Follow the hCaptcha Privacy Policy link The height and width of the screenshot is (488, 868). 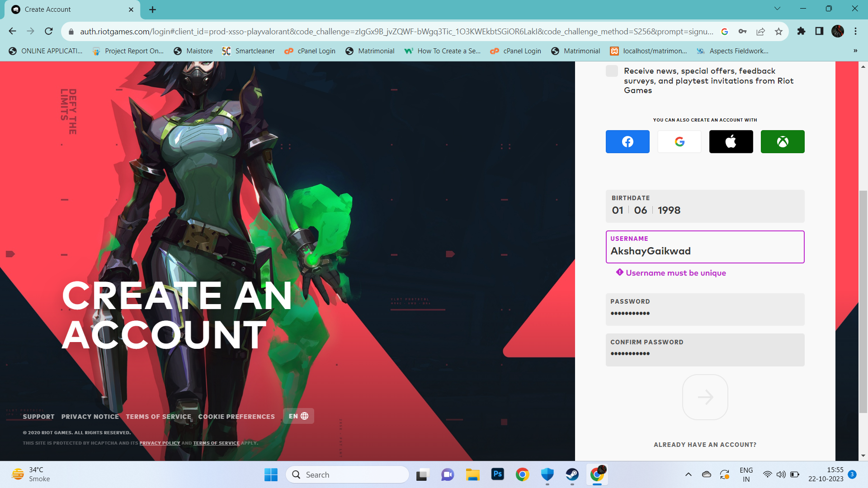tap(160, 443)
